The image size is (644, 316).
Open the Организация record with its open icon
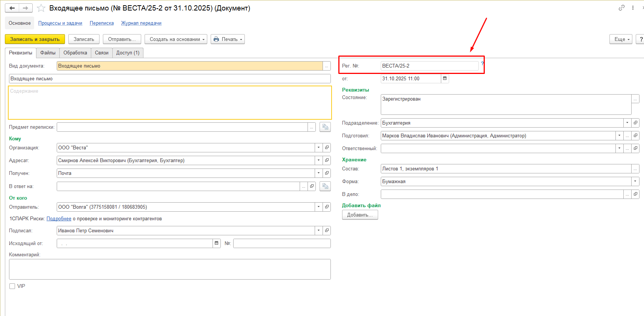pos(327,147)
